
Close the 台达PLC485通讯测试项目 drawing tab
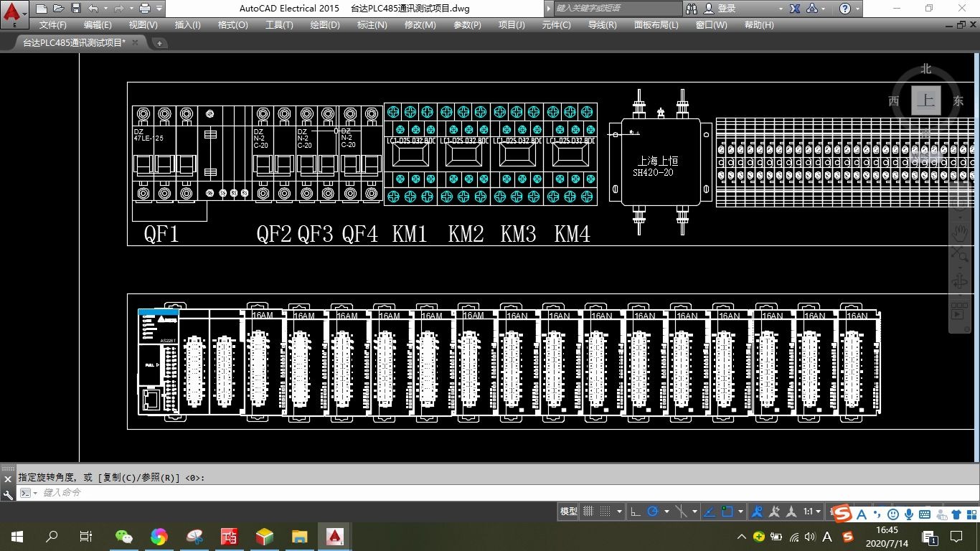click(136, 42)
